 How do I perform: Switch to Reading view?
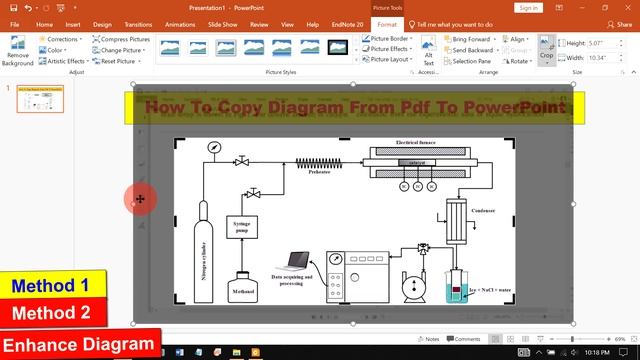525,339
